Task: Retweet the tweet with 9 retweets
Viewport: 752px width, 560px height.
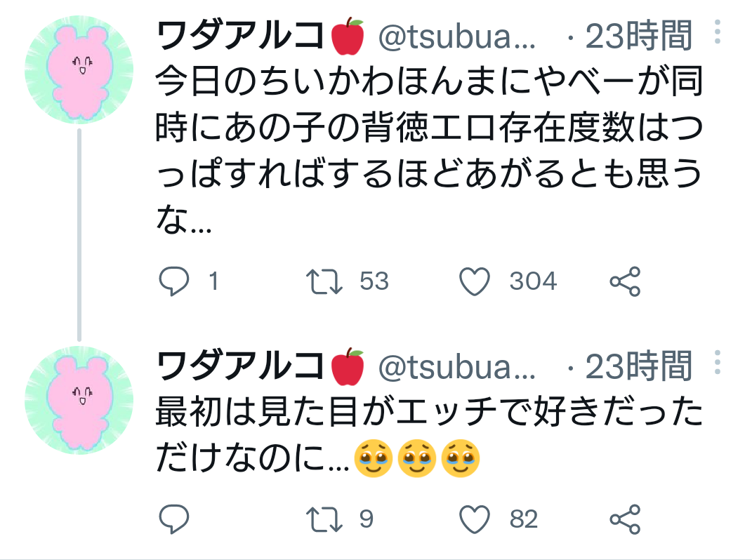Action: (325, 519)
